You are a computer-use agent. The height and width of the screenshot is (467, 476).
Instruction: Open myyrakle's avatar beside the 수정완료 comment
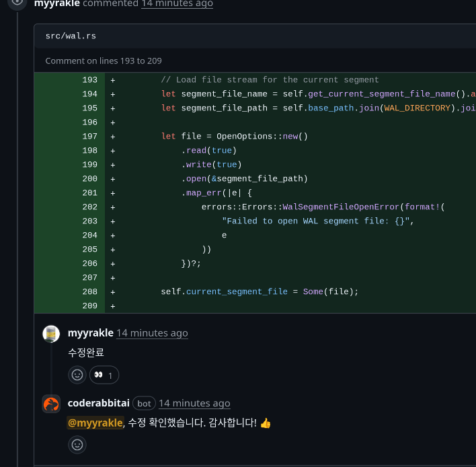[51, 334]
